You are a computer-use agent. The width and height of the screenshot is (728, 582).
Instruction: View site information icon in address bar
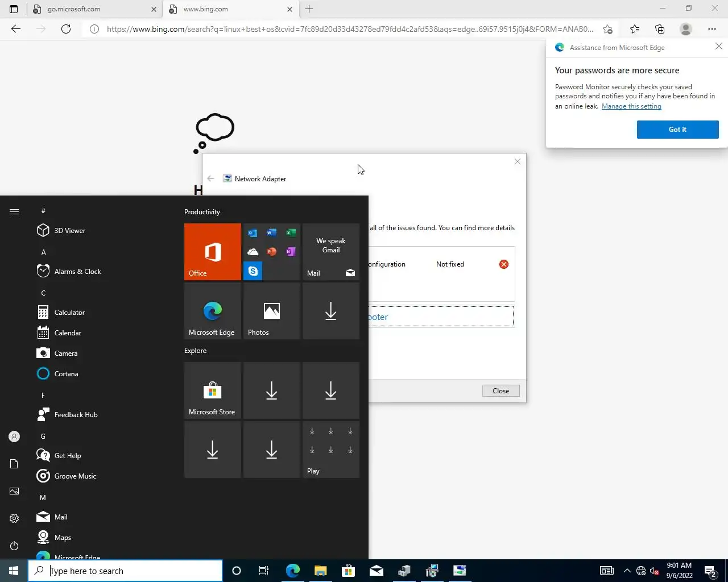[x=94, y=29]
